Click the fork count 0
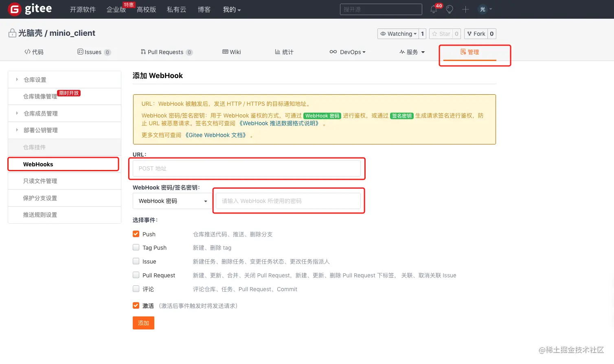 click(492, 34)
